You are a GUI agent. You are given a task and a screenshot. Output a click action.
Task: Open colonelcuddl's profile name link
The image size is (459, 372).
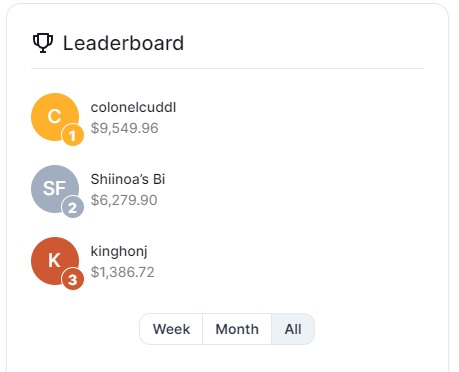point(133,107)
